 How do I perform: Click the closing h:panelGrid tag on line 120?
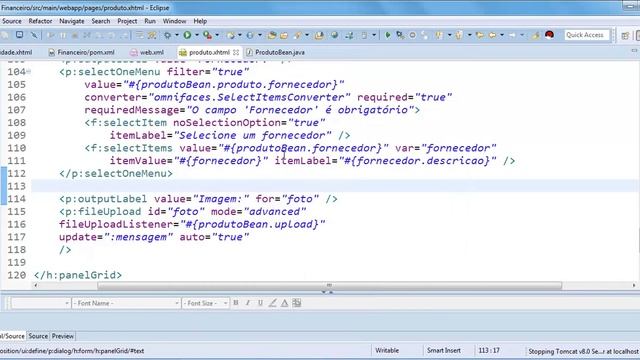78,275
